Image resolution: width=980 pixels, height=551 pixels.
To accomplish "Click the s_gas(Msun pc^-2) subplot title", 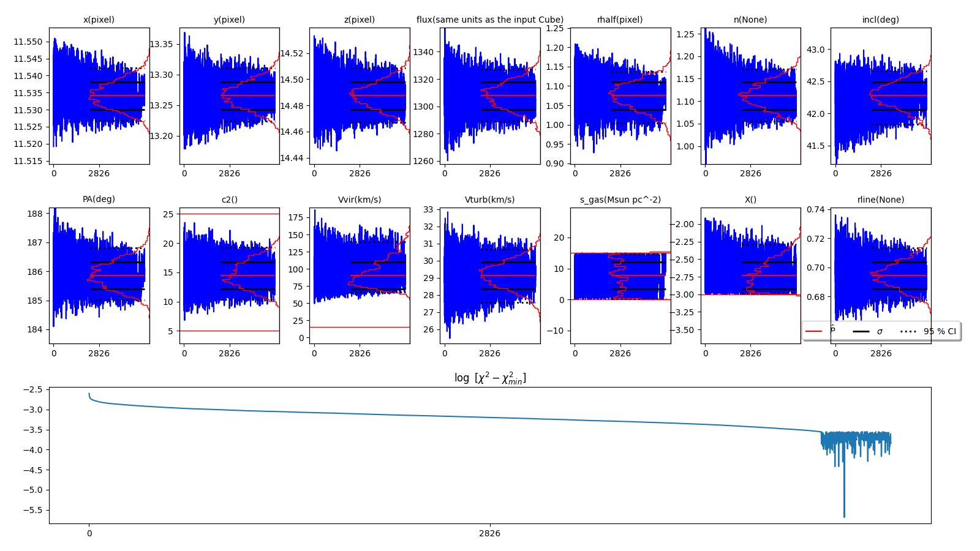I will point(620,200).
